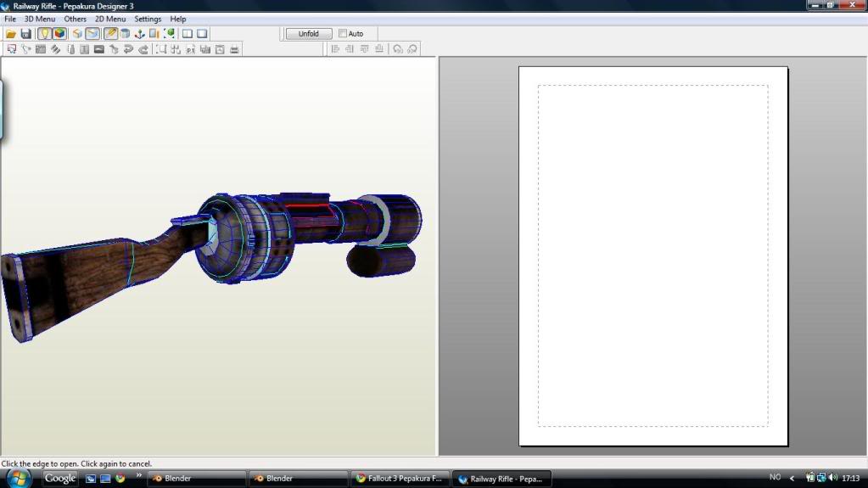Viewport: 868px width, 488px height.
Task: Click the Redo curved arrow icon
Action: [143, 49]
